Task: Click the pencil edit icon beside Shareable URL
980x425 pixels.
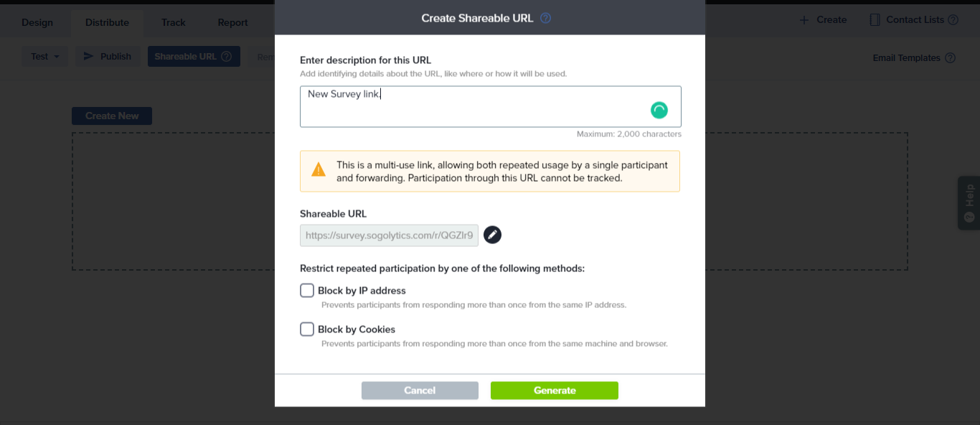Action: coord(492,235)
